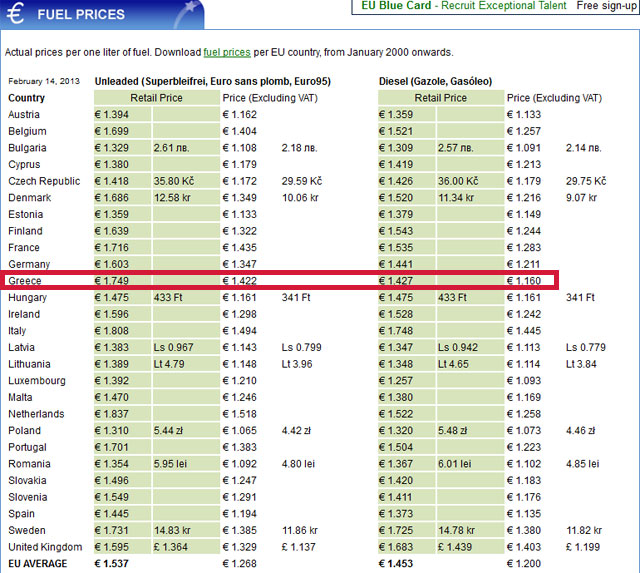This screenshot has height=573, width=640.
Task: Open the EU Blue Card link
Action: [391, 6]
